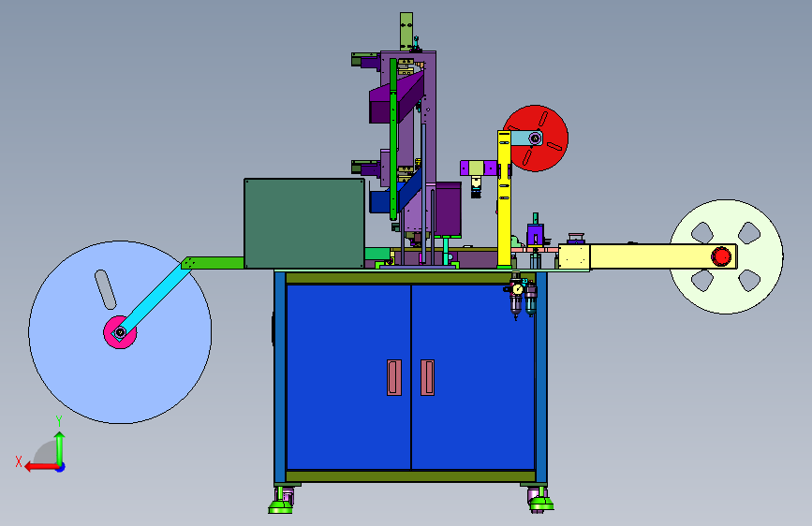Select the left blue cabinet side post
Viewport: 812px width, 526px height.
click(x=280, y=377)
